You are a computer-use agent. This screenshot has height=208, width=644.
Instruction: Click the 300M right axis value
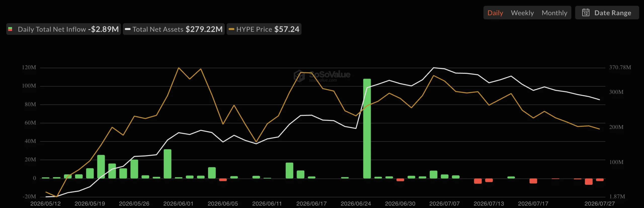point(616,92)
